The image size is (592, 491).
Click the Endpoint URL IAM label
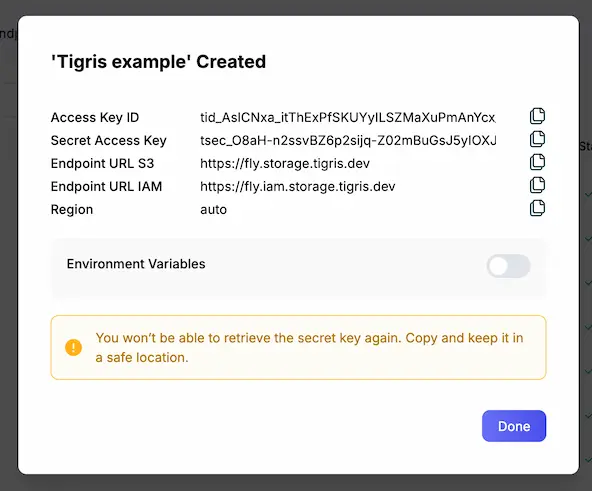click(106, 187)
